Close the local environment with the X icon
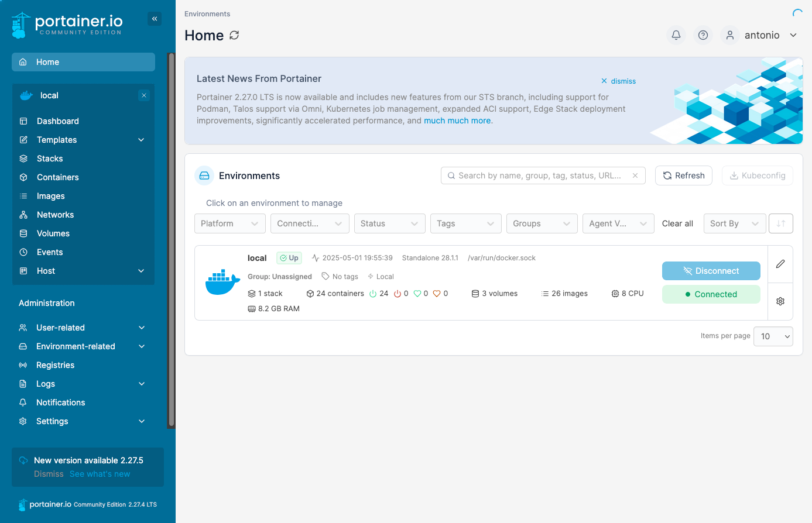 (x=144, y=95)
